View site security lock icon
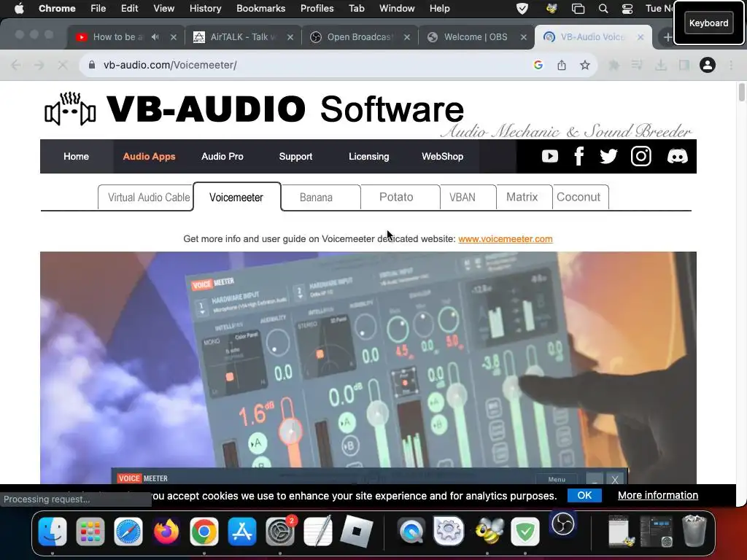Image resolution: width=747 pixels, height=560 pixels. pos(92,65)
